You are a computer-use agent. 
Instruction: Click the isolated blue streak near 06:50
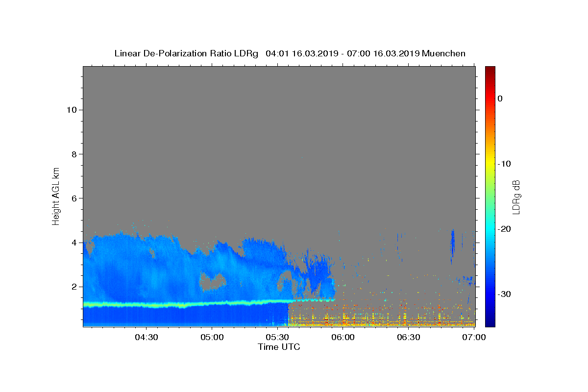pos(453,243)
